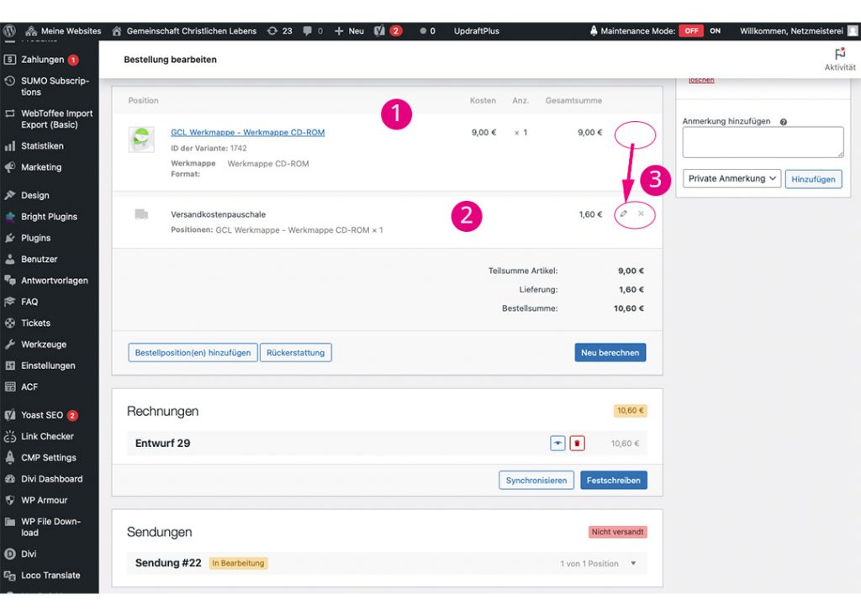
Task: Set Maintenance Mode to OFF
Action: pyautogui.click(x=691, y=31)
